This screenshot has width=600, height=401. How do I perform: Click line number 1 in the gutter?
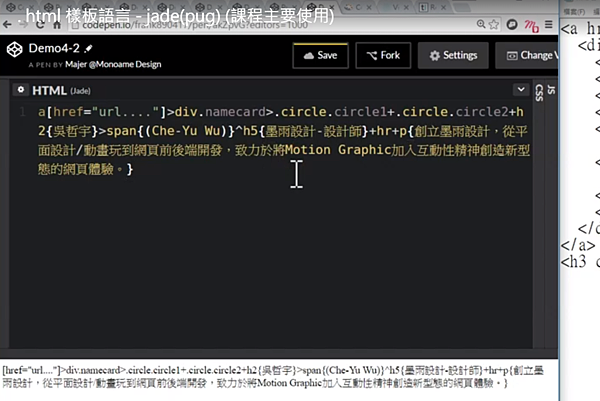point(23,112)
